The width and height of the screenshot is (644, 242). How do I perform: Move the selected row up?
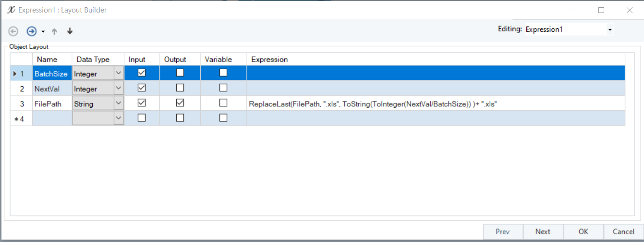(54, 31)
